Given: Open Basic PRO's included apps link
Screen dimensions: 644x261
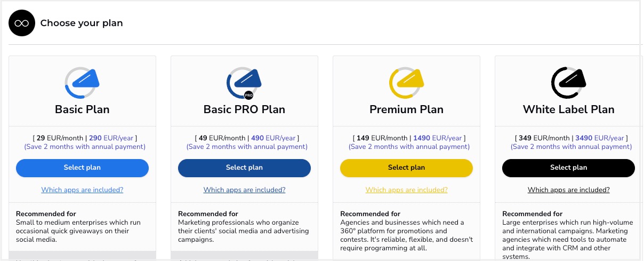Looking at the screenshot, I should [x=244, y=190].
